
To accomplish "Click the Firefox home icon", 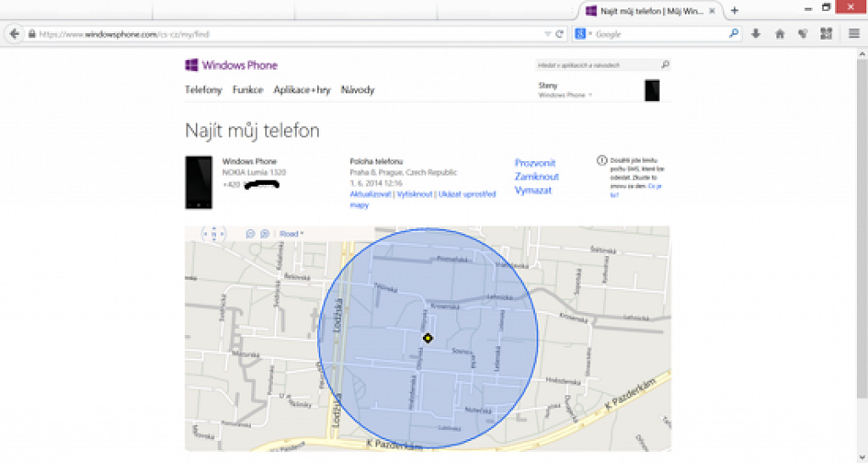I will (780, 34).
